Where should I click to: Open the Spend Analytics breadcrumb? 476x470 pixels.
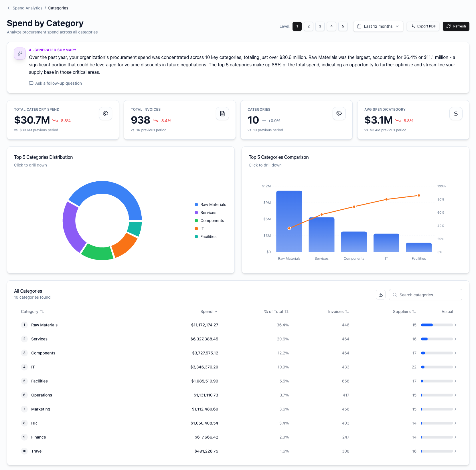[27, 8]
